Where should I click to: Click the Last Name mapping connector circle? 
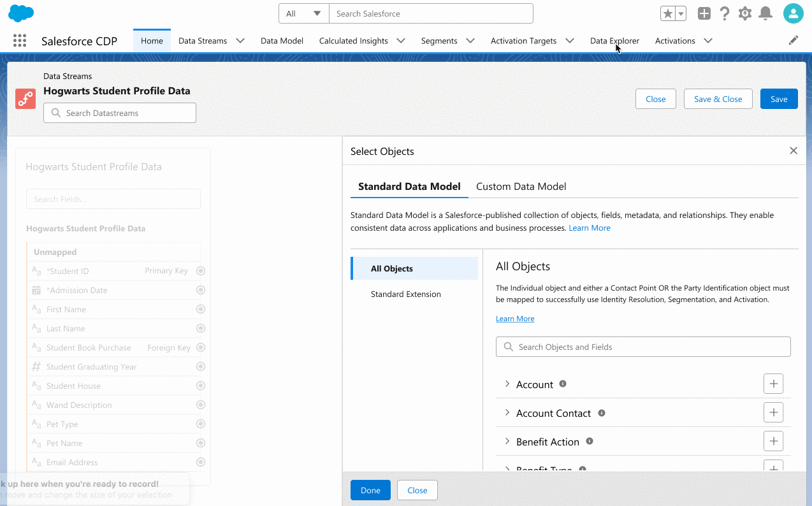[201, 328]
